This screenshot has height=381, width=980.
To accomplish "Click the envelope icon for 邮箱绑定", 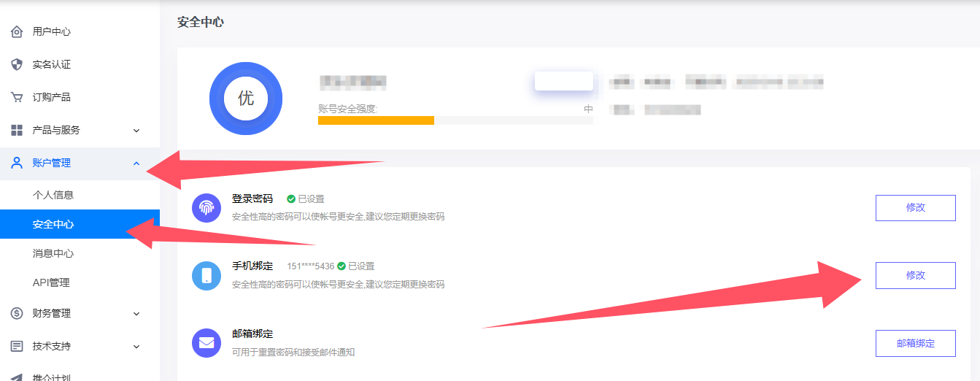I will pyautogui.click(x=206, y=342).
